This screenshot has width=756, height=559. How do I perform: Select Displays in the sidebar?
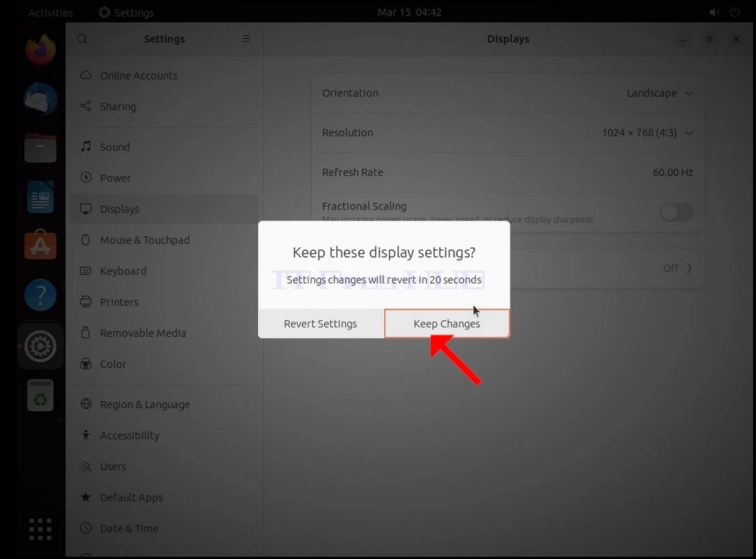click(x=165, y=209)
